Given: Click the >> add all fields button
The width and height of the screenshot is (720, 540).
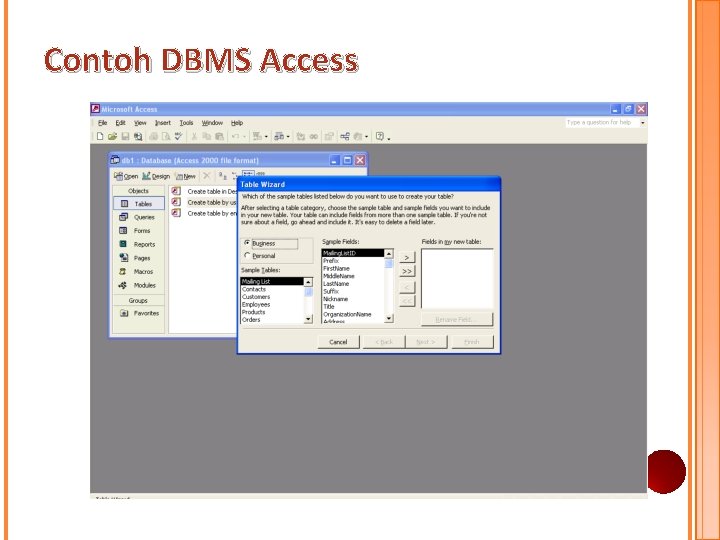Looking at the screenshot, I should [x=407, y=271].
